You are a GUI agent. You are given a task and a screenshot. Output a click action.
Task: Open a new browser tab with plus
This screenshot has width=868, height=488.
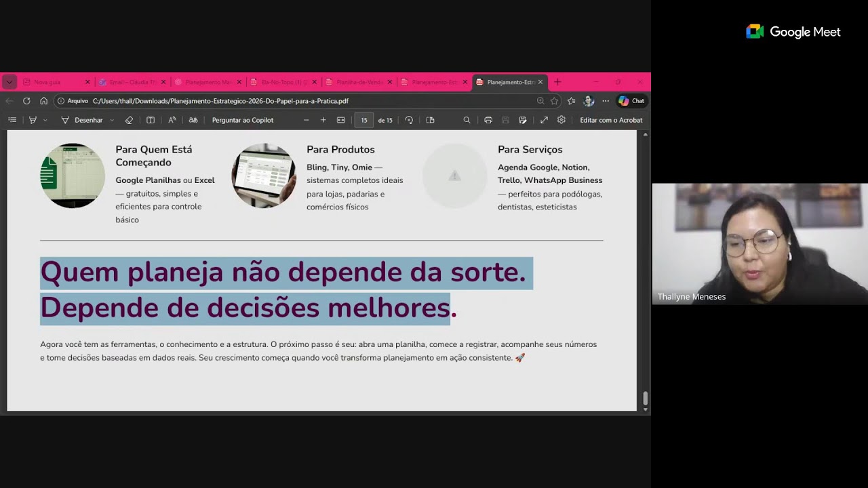tap(557, 82)
